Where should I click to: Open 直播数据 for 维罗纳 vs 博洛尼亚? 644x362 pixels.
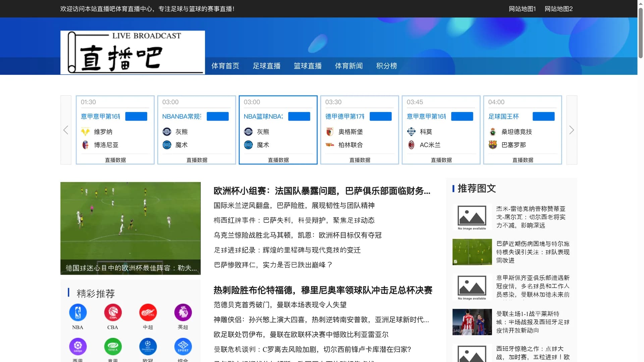tap(115, 160)
